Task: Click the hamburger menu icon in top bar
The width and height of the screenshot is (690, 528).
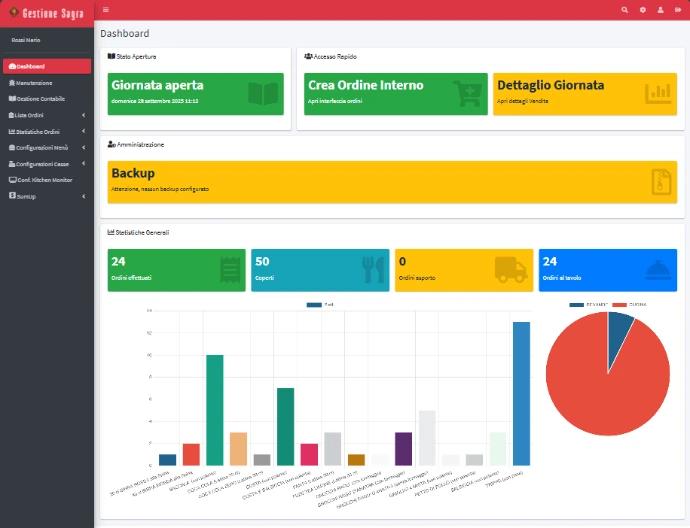Action: [106, 9]
